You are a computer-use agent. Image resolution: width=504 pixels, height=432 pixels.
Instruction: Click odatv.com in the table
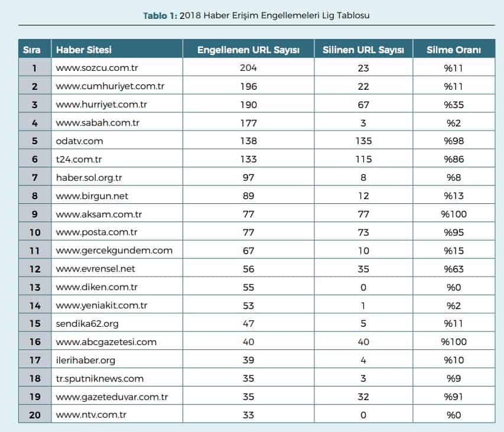coord(80,141)
